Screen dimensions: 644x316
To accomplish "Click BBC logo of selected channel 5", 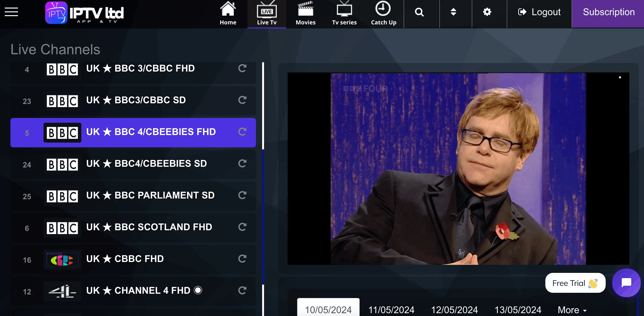I will 62,133.
